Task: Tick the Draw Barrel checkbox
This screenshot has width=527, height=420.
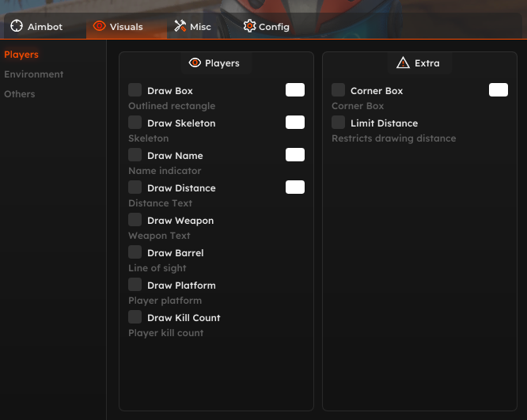Action: pyautogui.click(x=135, y=252)
